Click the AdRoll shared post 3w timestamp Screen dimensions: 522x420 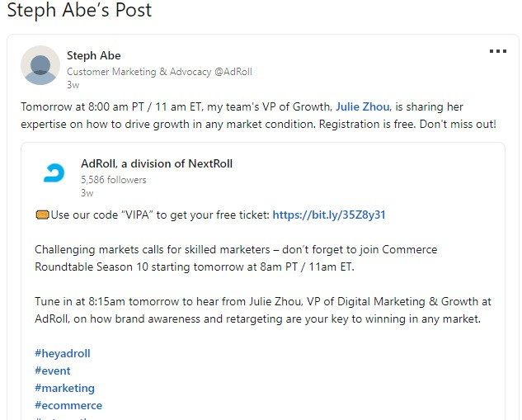[x=87, y=192]
